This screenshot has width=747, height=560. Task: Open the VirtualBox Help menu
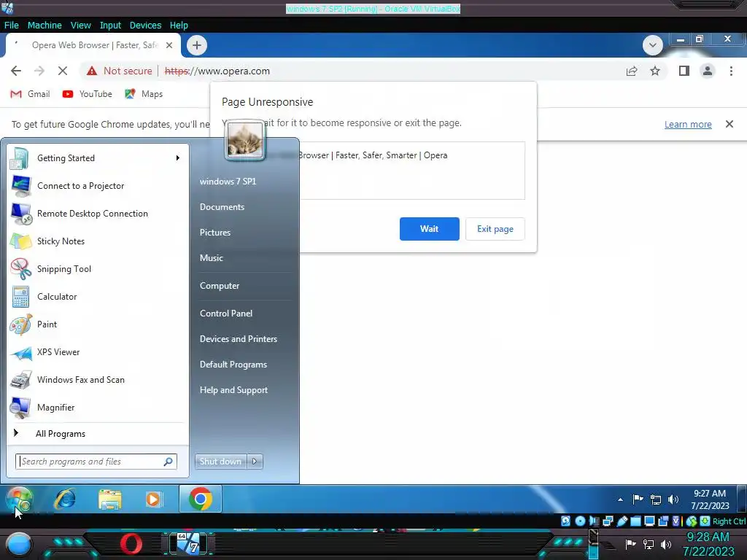[179, 26]
